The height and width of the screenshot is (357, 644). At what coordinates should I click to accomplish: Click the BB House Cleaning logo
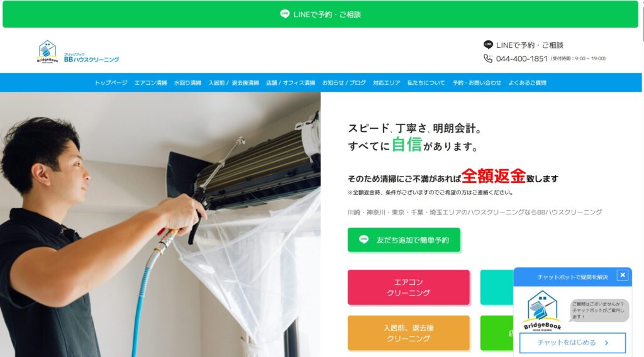[x=77, y=52]
